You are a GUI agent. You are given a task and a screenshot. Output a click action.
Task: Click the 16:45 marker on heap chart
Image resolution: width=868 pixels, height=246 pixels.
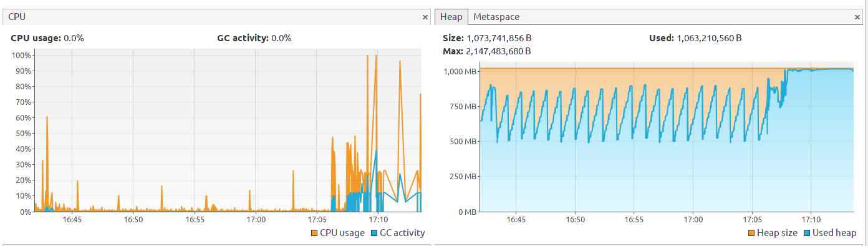click(x=516, y=220)
